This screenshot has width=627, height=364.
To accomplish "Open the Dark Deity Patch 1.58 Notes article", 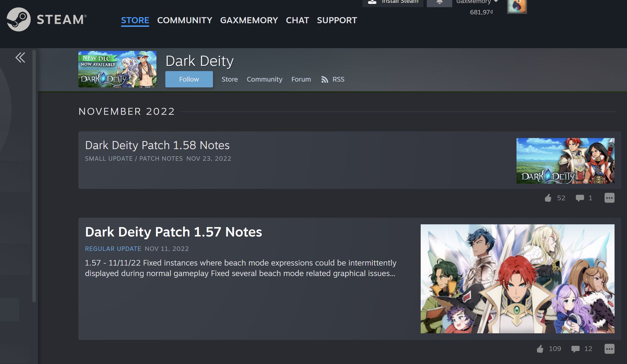I will [x=157, y=145].
